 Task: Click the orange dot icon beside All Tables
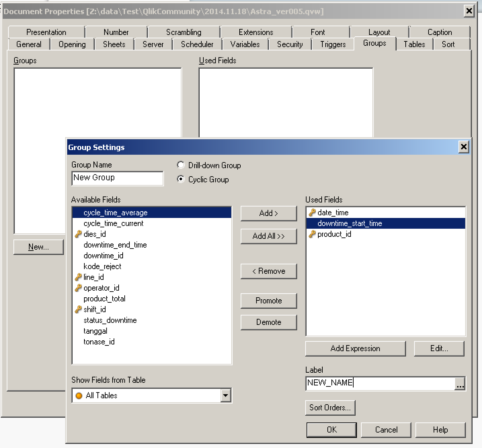coord(79,396)
